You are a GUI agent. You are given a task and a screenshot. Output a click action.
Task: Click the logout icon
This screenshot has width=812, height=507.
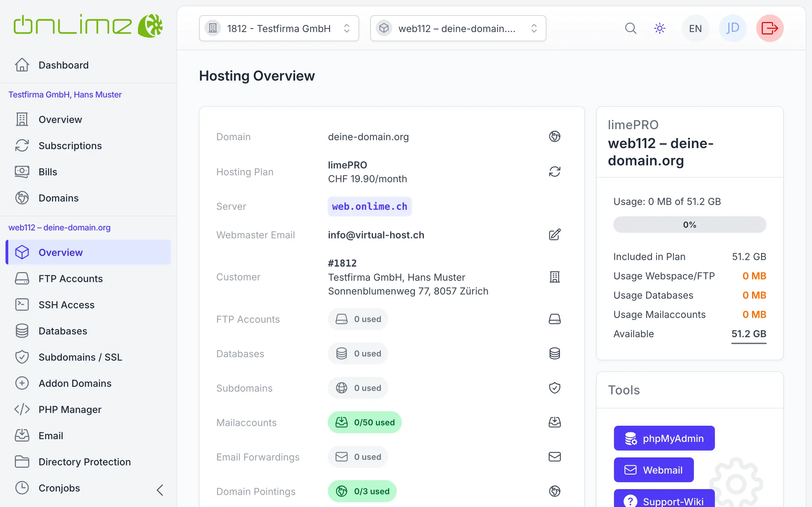(x=770, y=28)
